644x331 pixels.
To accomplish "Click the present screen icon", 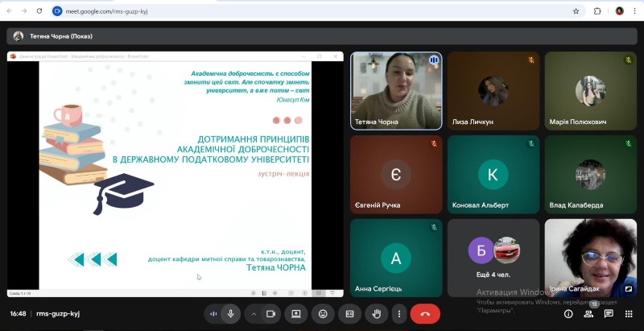I will coord(296,313).
